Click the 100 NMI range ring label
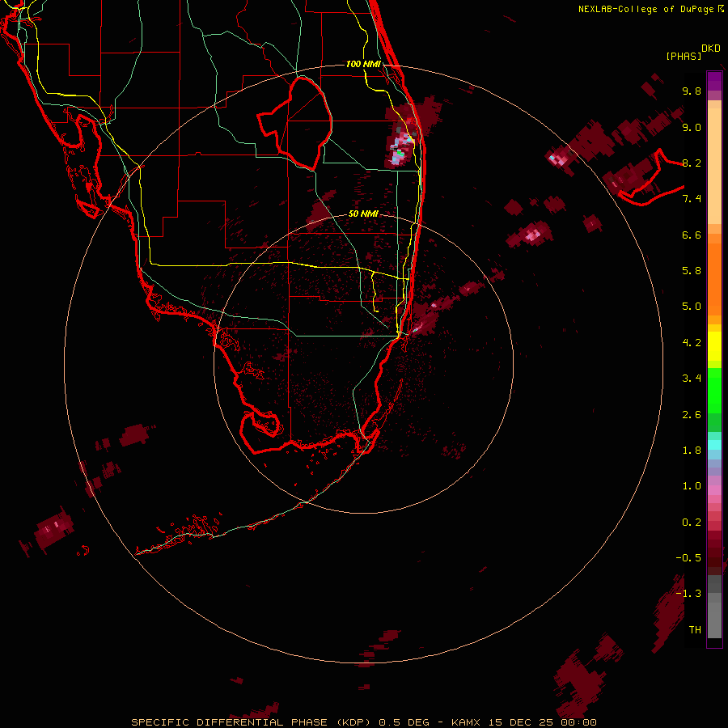The height and width of the screenshot is (728, 728). click(363, 64)
